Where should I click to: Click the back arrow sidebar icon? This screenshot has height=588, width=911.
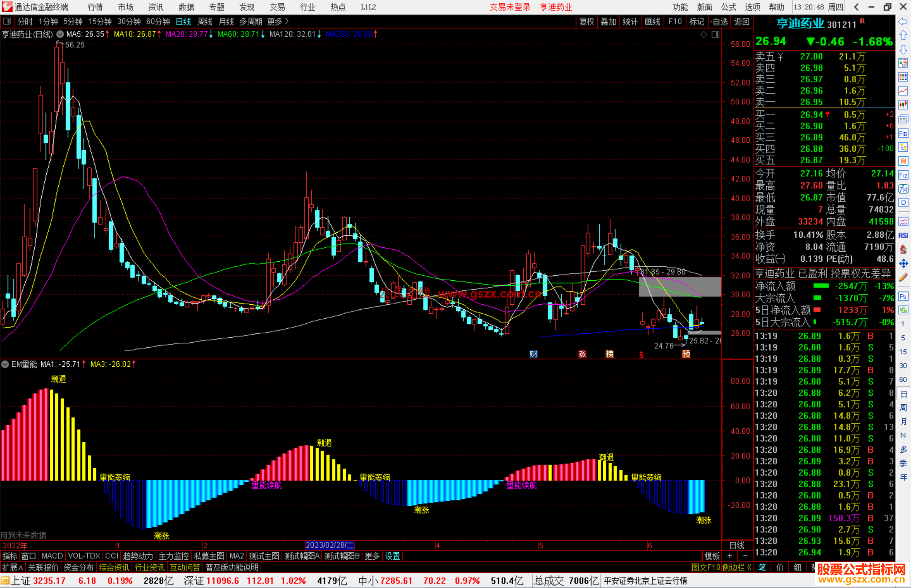click(x=903, y=21)
